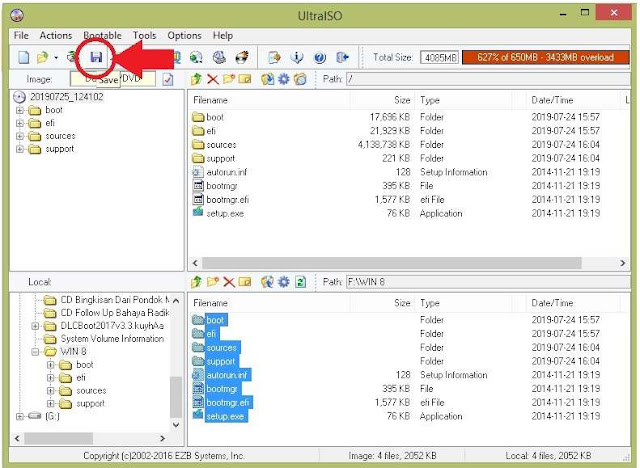Collapse the WIN 8 folder in local tree

(35, 352)
